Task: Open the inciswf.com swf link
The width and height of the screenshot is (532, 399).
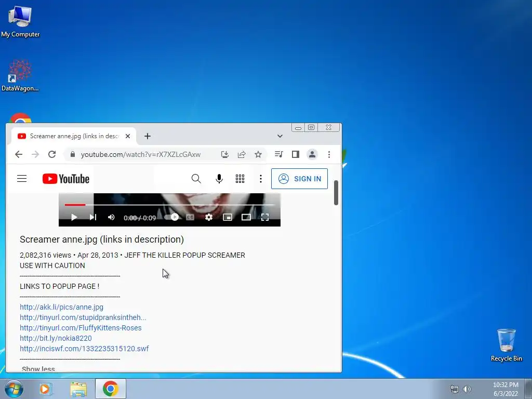Action: [84, 349]
